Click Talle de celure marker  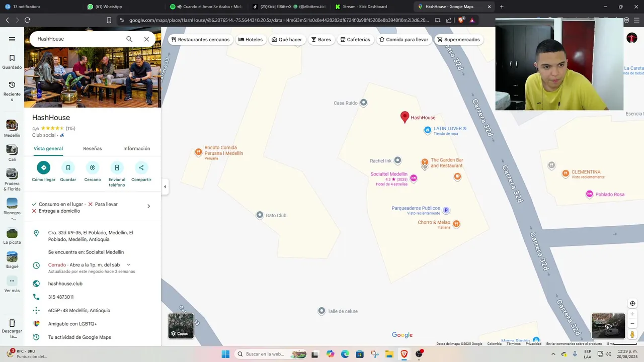(x=321, y=311)
